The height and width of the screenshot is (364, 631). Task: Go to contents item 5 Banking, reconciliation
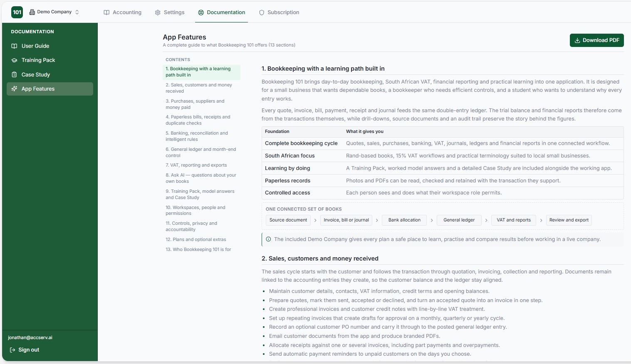[201, 136]
